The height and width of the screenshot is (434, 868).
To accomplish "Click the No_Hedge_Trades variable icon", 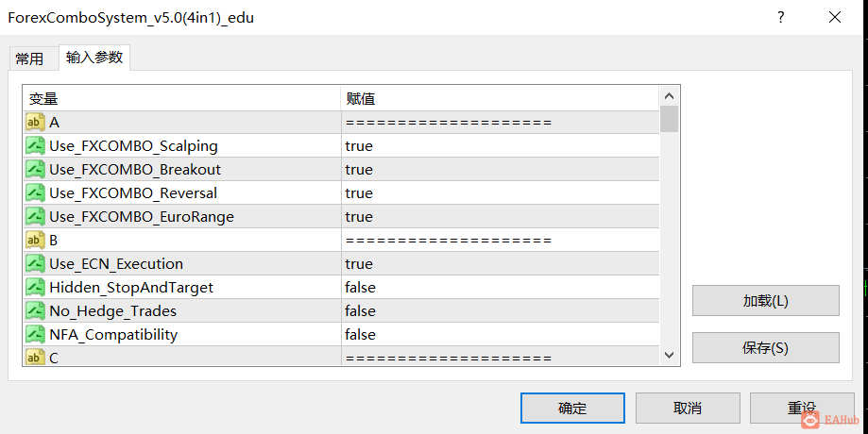I will [x=35, y=311].
